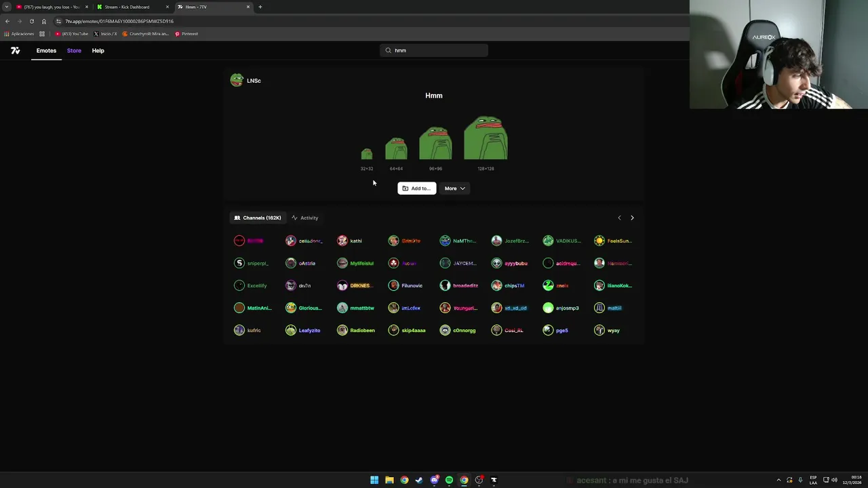Open the Emotes navigation tab
Screen dimensions: 868x488
click(46, 51)
